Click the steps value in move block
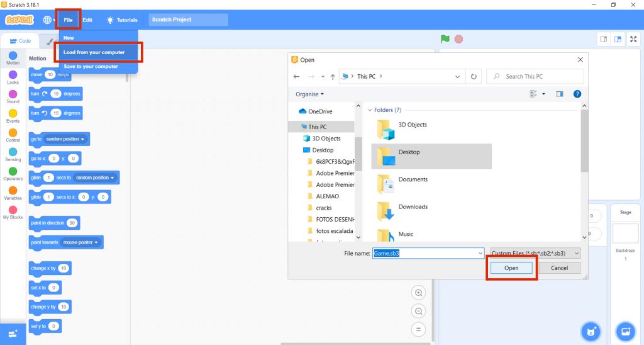Screen dimensions: 644x345 click(x=50, y=74)
